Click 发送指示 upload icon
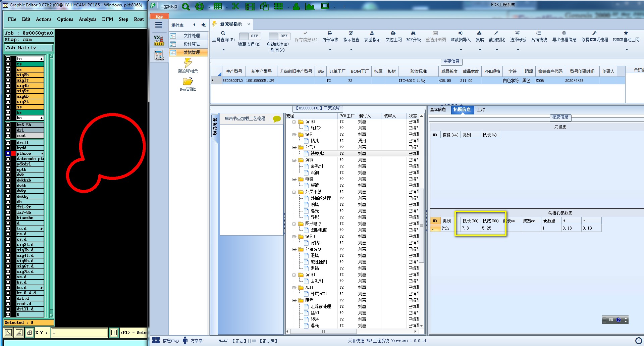This screenshot has height=346, width=644. [x=372, y=33]
